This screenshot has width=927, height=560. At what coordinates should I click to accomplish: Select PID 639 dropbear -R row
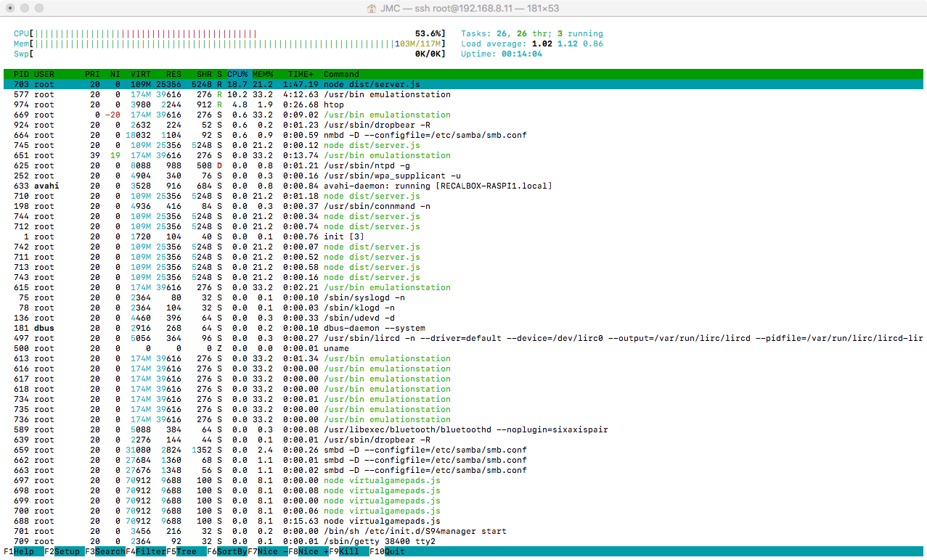pyautogui.click(x=463, y=440)
